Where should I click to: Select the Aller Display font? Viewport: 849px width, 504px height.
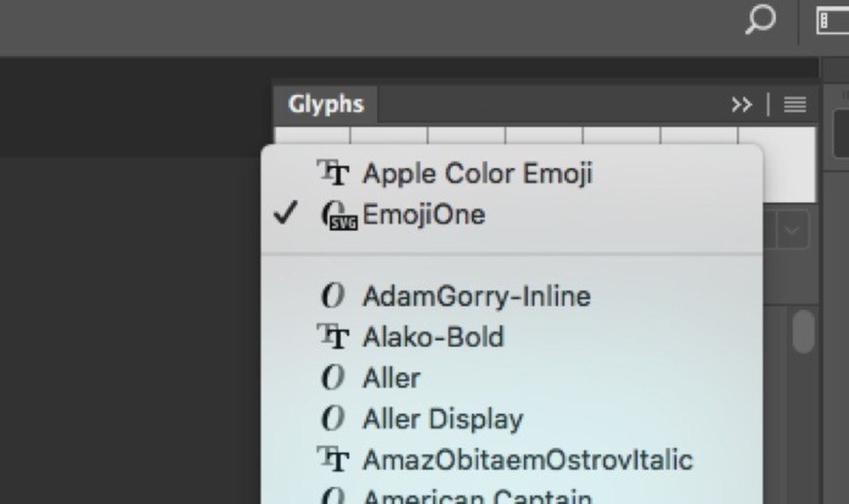[x=443, y=418]
